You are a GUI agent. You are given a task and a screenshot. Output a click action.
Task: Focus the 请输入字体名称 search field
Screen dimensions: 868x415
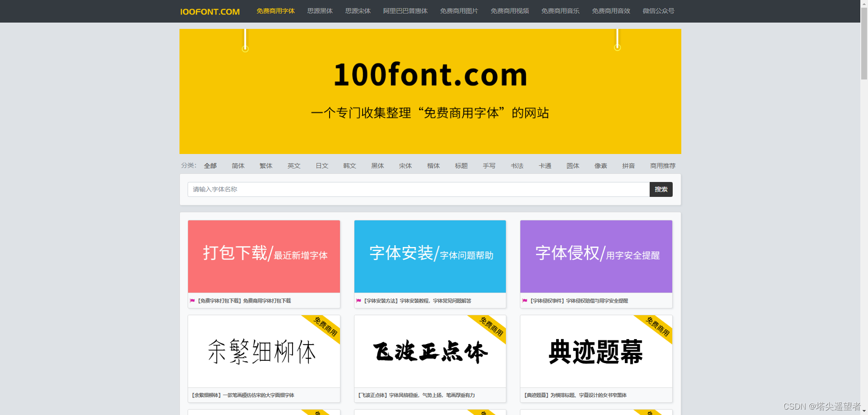click(x=419, y=189)
